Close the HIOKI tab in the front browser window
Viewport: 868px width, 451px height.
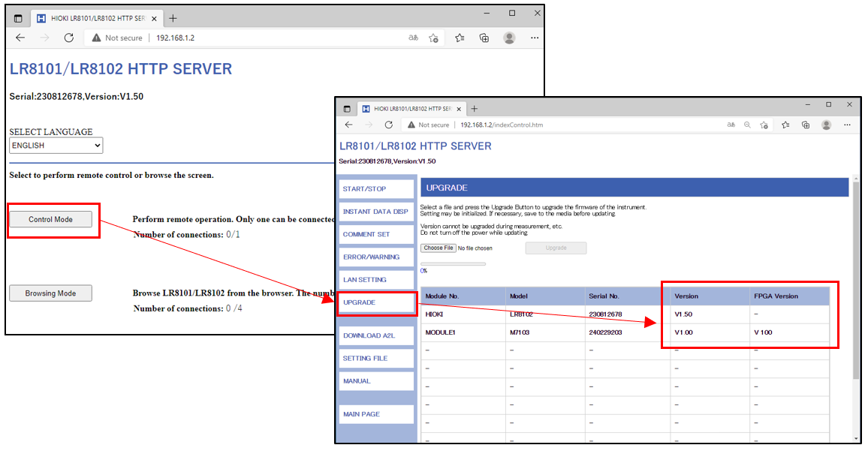458,109
